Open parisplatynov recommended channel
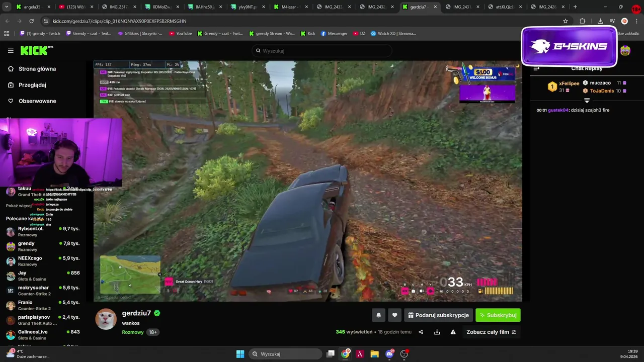The image size is (644, 362). (x=43, y=320)
